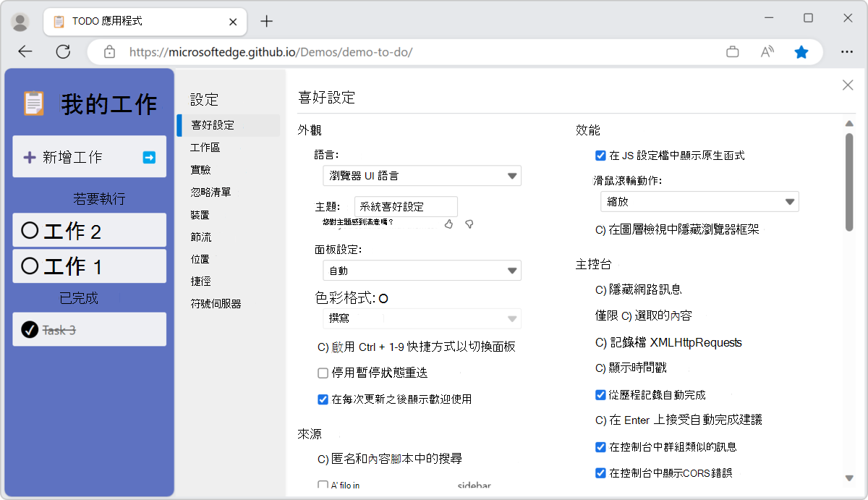Uncheck 在 JS 設定檔中顯示原生函式
868x500 pixels.
point(600,156)
